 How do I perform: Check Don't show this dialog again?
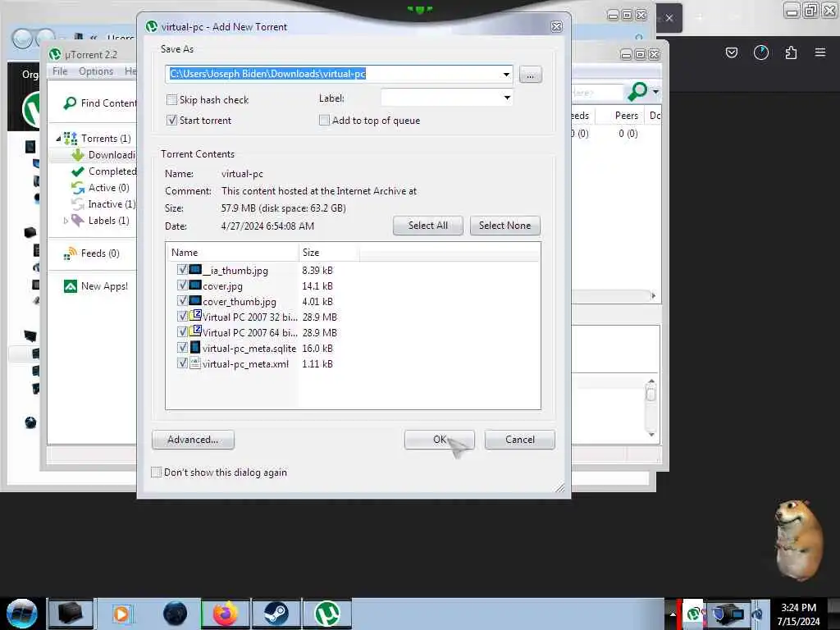[156, 472]
